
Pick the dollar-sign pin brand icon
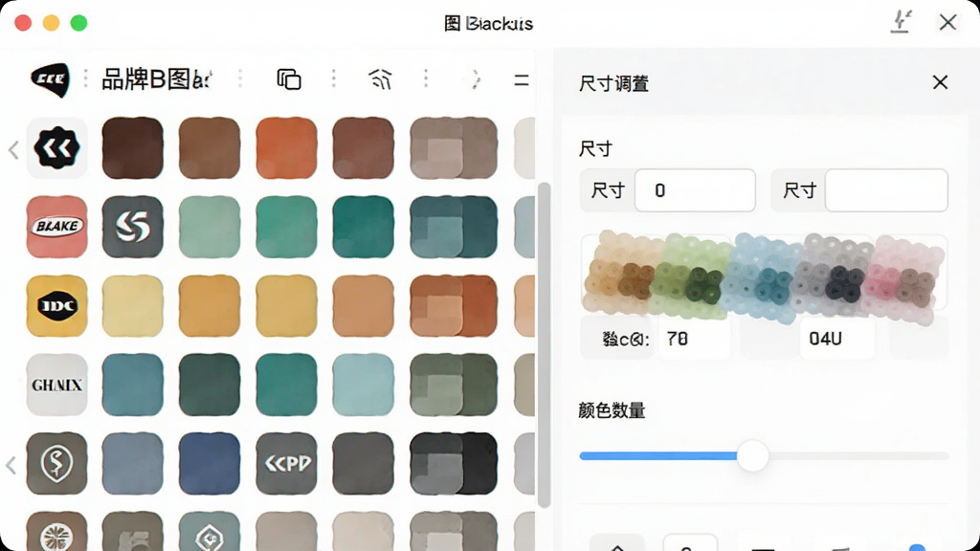pos(56,464)
